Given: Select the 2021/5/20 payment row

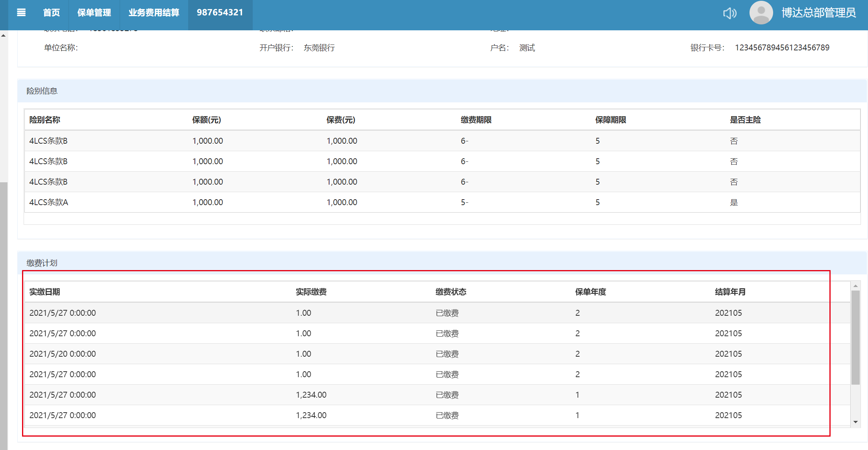Looking at the screenshot, I should [x=63, y=354].
